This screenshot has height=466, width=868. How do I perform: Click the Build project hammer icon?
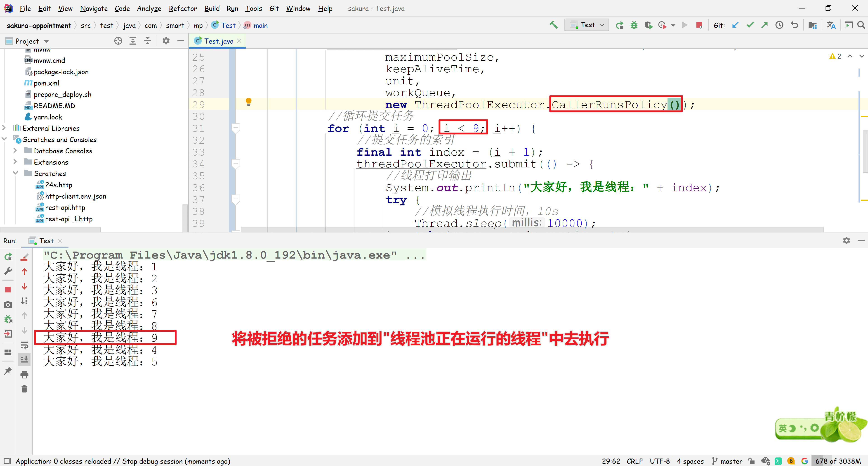553,25
